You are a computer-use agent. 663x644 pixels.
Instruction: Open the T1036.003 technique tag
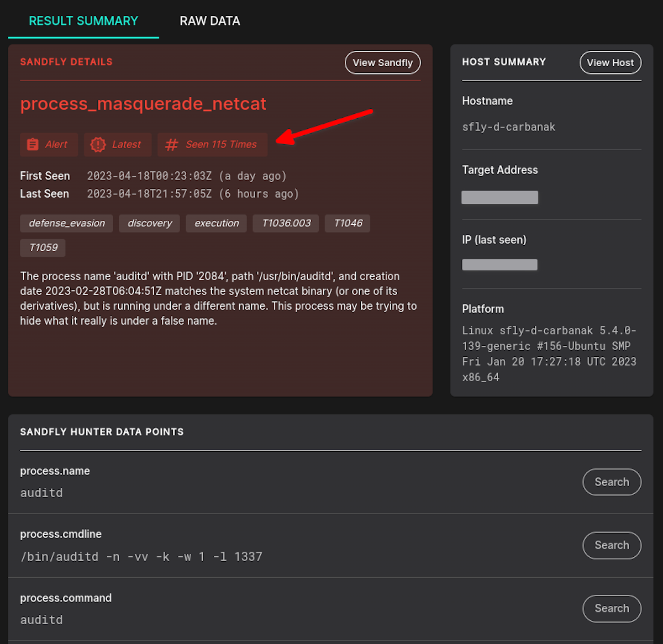pyautogui.click(x=286, y=223)
